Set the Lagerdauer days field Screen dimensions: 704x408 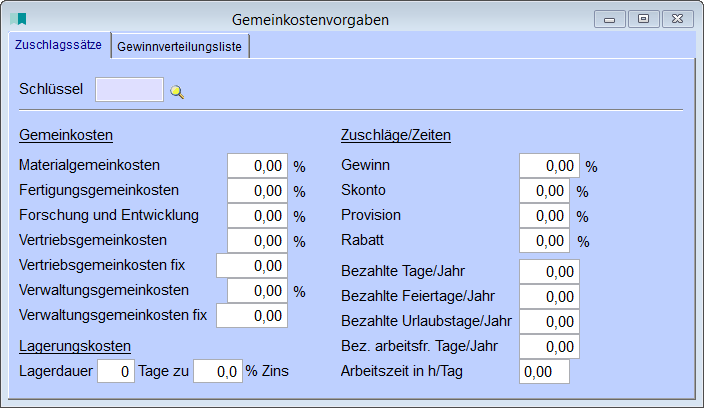[116, 371]
